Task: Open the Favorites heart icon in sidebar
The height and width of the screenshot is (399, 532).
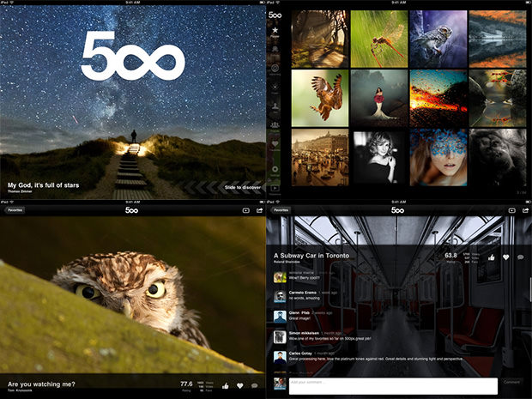Action: (275, 144)
